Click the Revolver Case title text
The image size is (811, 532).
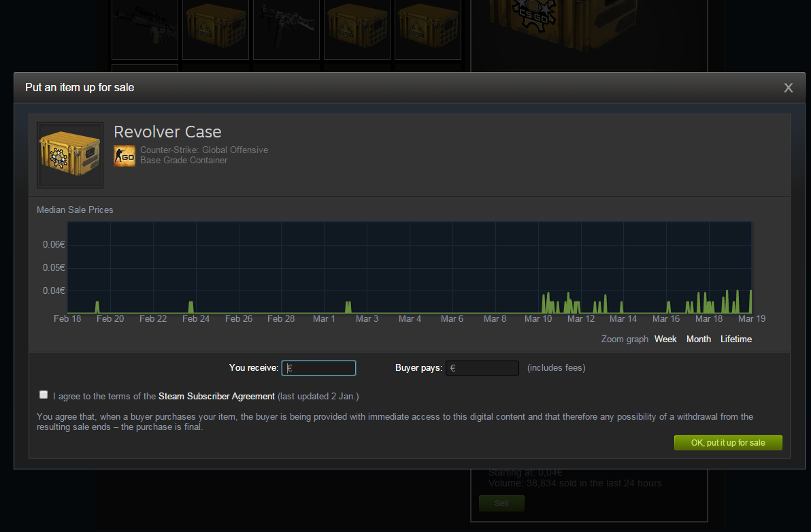tap(167, 132)
